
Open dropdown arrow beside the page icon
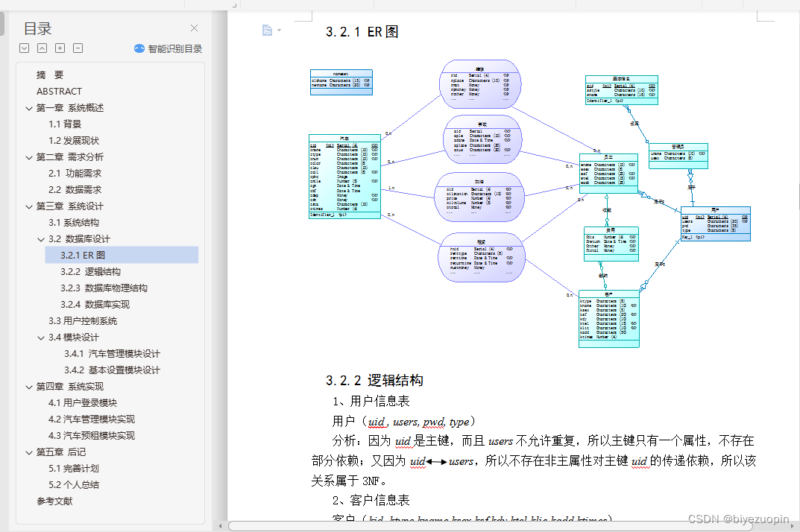pos(279,31)
